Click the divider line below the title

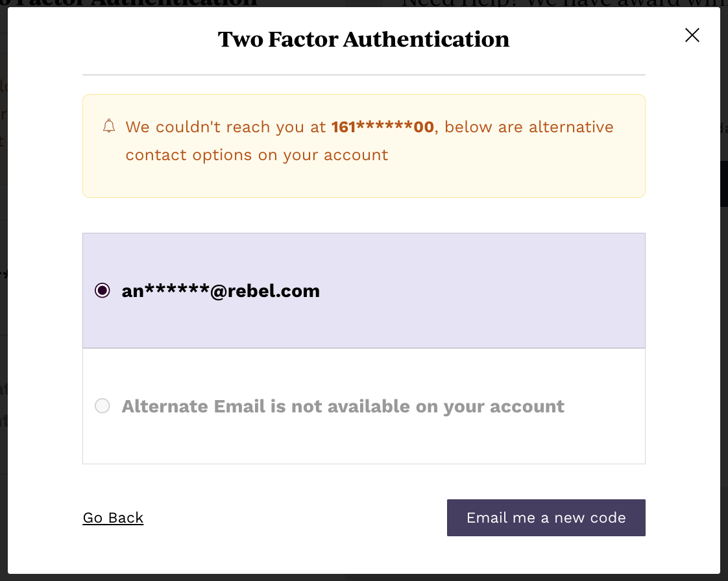pos(364,75)
